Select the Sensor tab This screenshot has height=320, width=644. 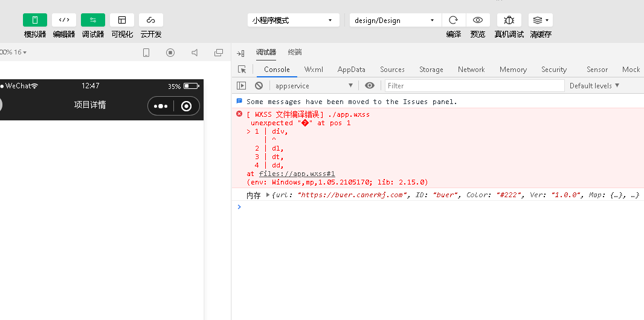click(597, 70)
